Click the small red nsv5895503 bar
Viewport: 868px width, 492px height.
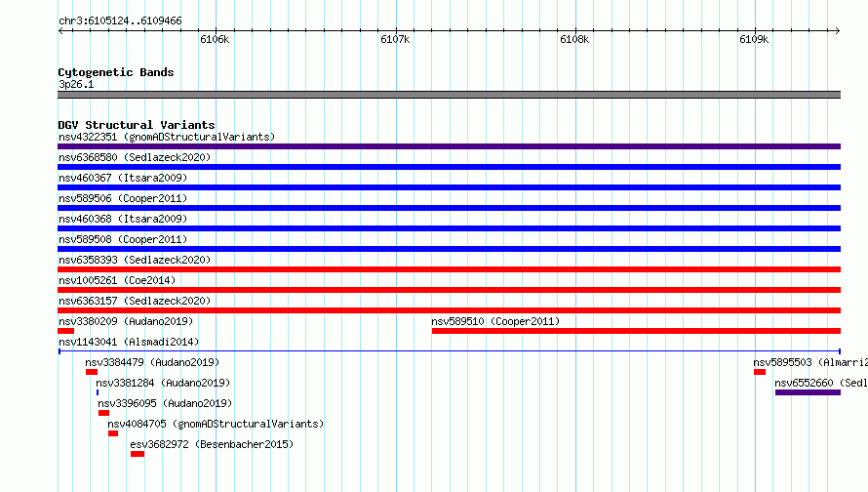coord(760,372)
